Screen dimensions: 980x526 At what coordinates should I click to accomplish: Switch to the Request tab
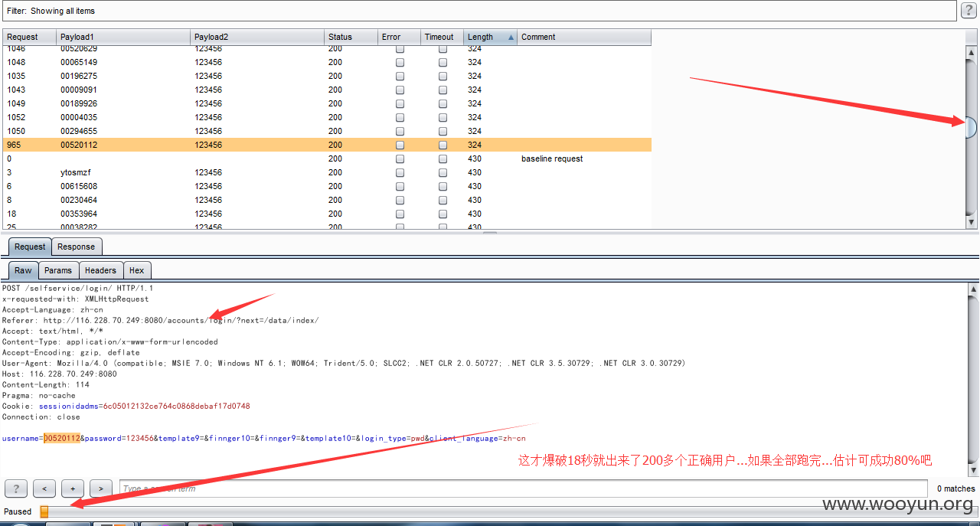[30, 247]
